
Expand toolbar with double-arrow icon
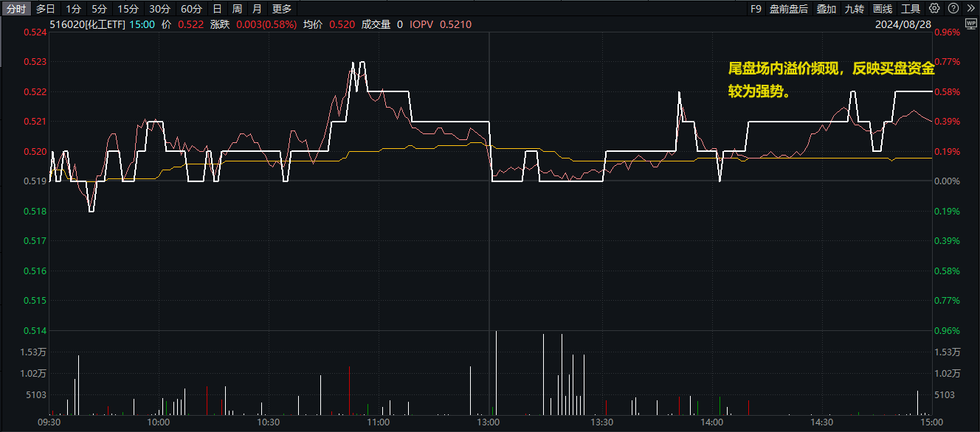coord(970,9)
